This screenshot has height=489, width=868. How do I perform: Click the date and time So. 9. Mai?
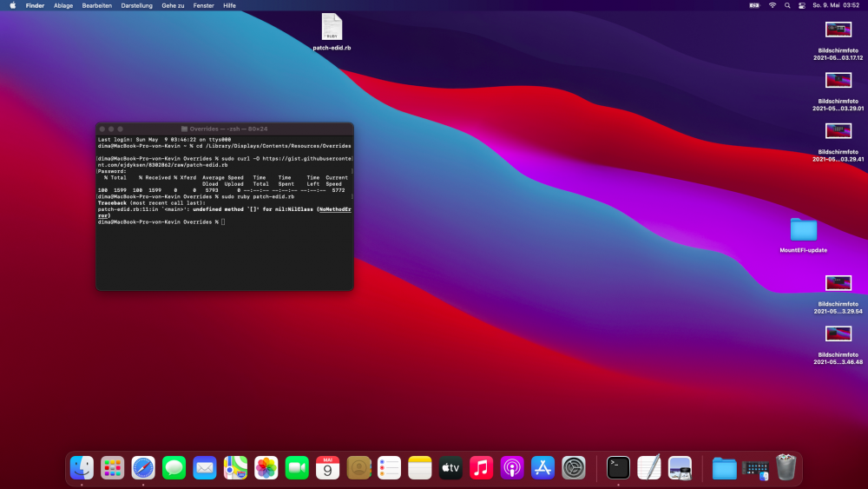click(836, 5)
